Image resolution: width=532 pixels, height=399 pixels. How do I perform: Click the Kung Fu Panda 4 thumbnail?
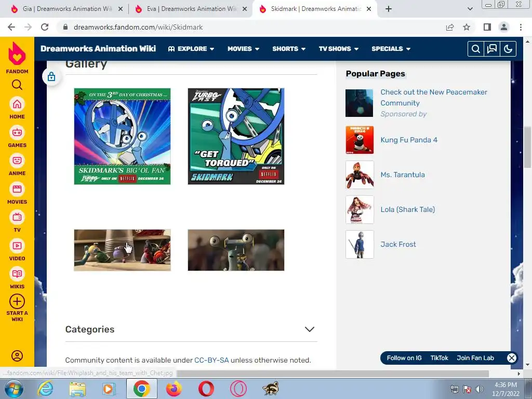click(360, 140)
